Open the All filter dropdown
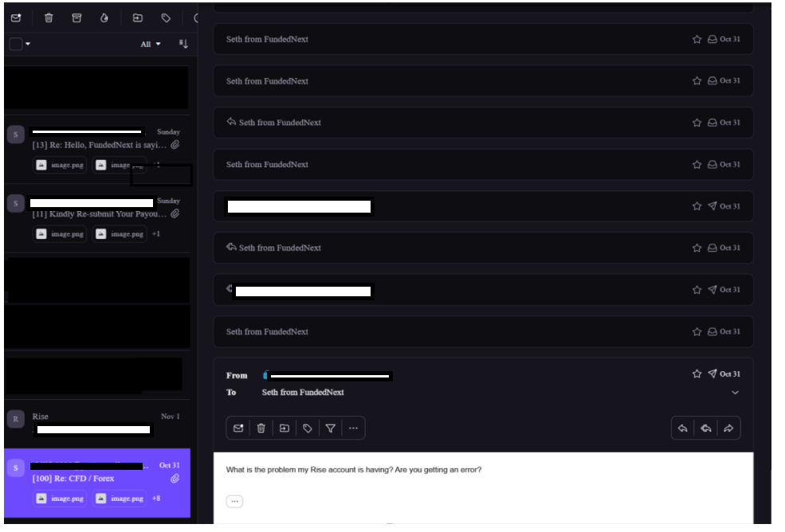The image size is (785, 532). click(151, 44)
